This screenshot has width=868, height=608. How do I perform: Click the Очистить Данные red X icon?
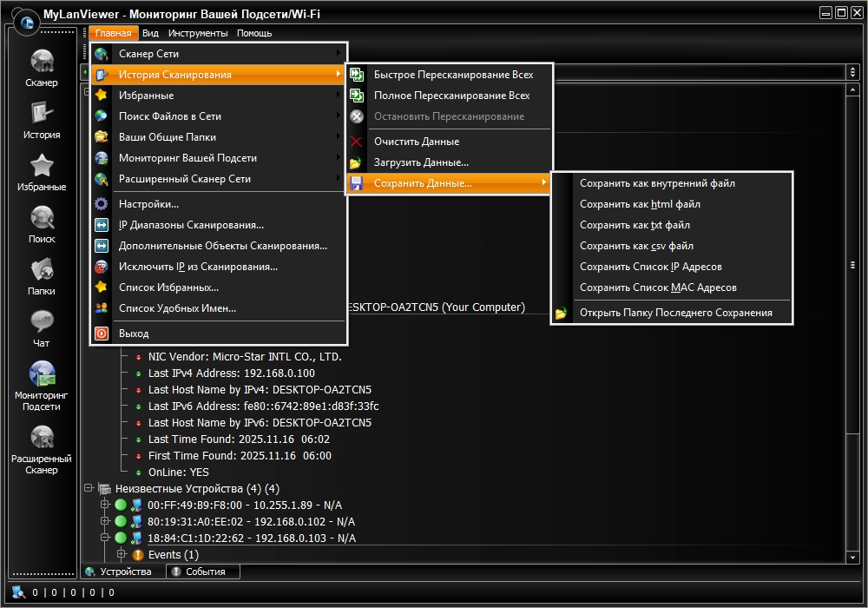point(357,142)
